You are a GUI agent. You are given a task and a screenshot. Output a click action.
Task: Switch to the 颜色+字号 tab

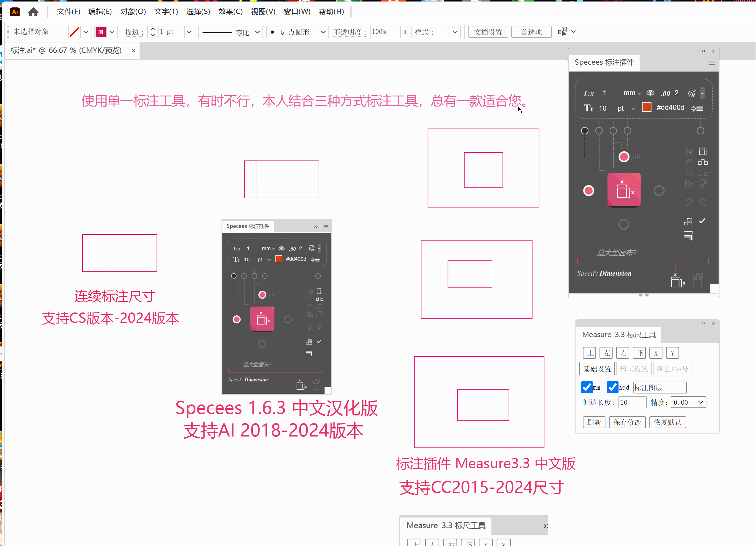pyautogui.click(x=672, y=369)
